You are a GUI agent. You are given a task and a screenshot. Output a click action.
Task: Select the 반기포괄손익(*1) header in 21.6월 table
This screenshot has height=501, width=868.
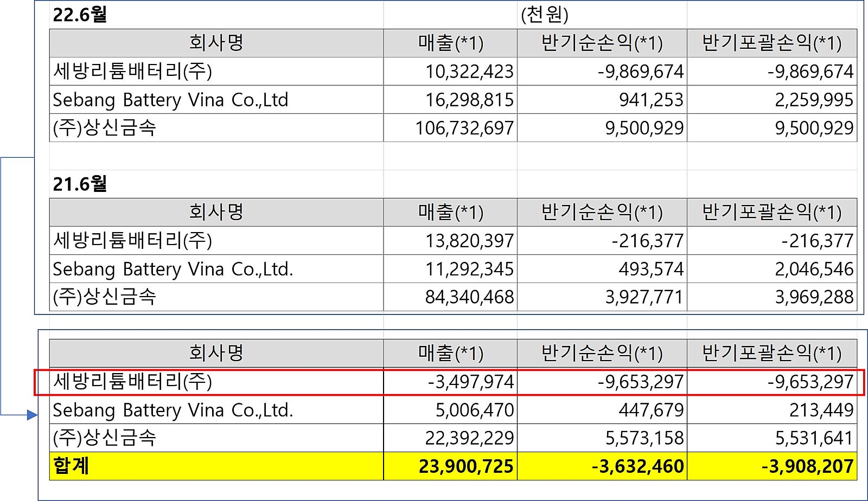(x=772, y=213)
